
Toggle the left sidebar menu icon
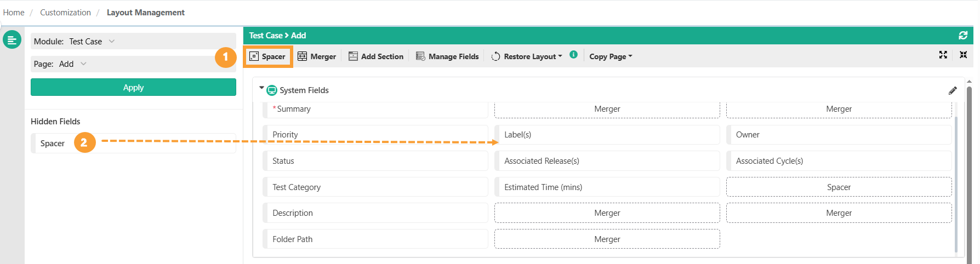pyautogui.click(x=12, y=40)
